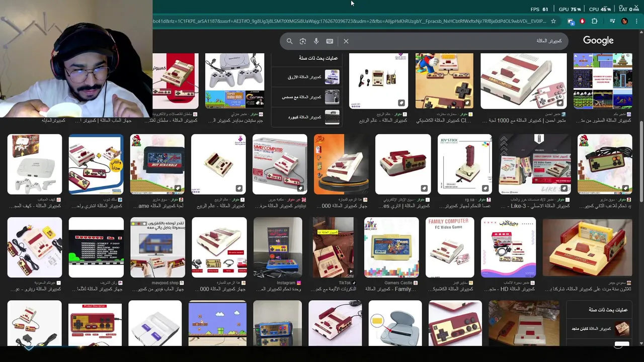The height and width of the screenshot is (362, 644).
Task: Click the 'rg.sa' source label
Action: point(469,200)
